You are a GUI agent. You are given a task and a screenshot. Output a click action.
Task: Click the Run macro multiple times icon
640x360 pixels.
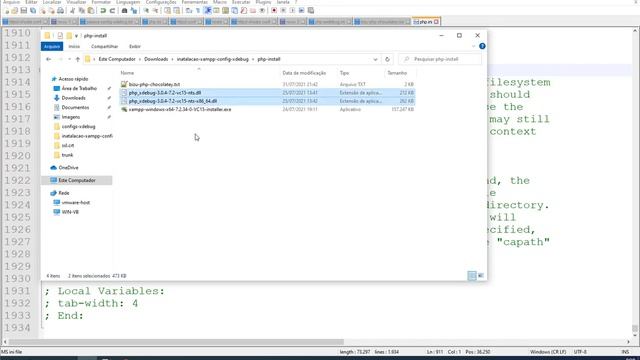301,11
